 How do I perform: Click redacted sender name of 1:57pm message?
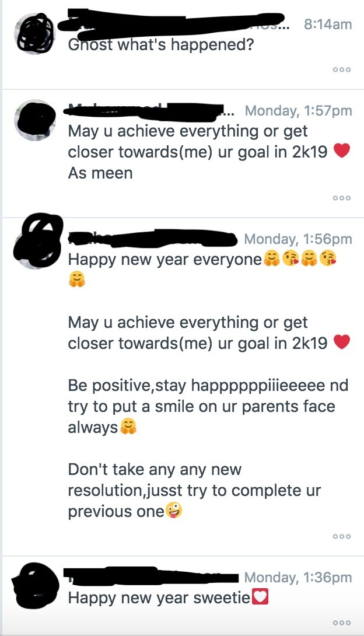pyautogui.click(x=148, y=111)
